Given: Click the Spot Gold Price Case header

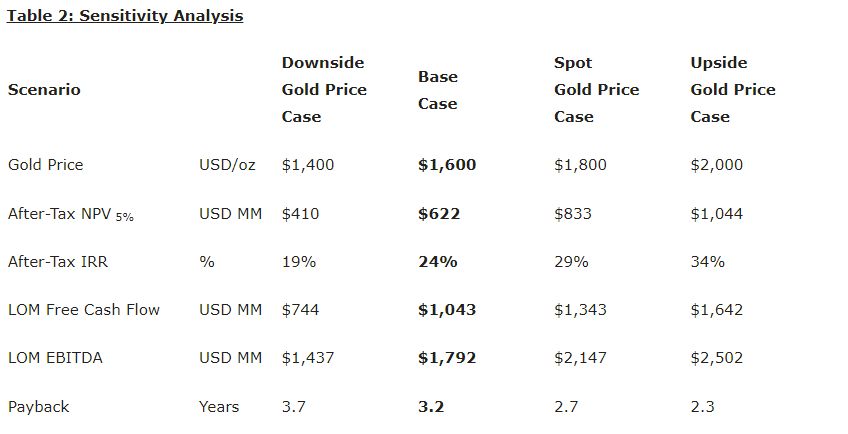Looking at the screenshot, I should pos(596,90).
